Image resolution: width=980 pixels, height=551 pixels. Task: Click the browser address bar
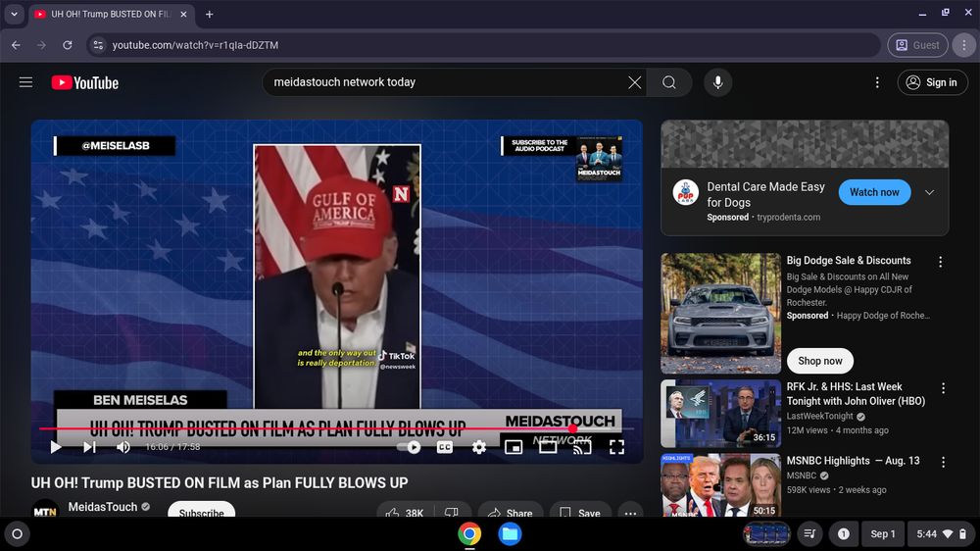(x=484, y=45)
